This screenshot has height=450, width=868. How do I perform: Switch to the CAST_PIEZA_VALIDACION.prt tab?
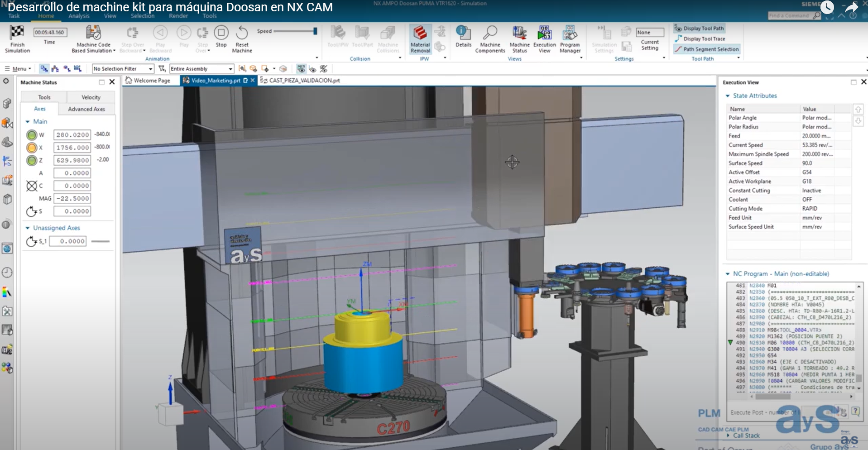[x=302, y=80]
